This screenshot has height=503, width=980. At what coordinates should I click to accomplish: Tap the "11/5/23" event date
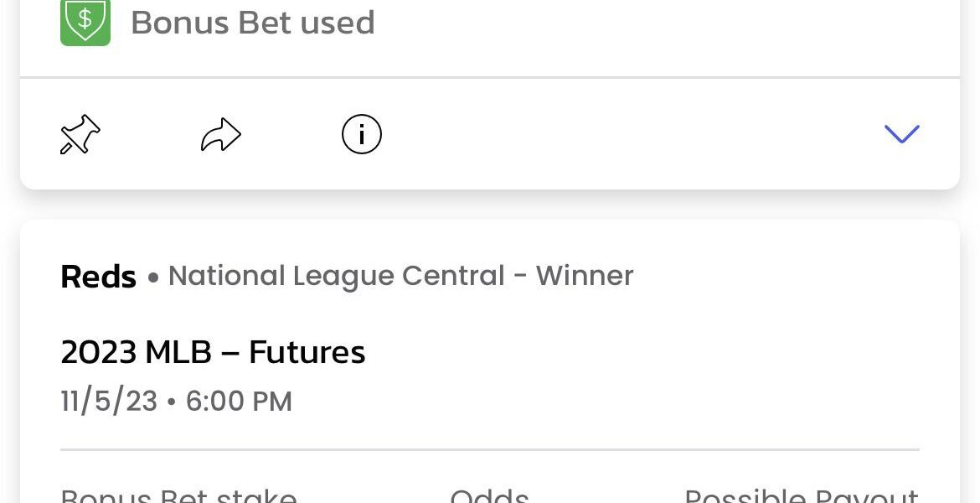[x=109, y=402]
